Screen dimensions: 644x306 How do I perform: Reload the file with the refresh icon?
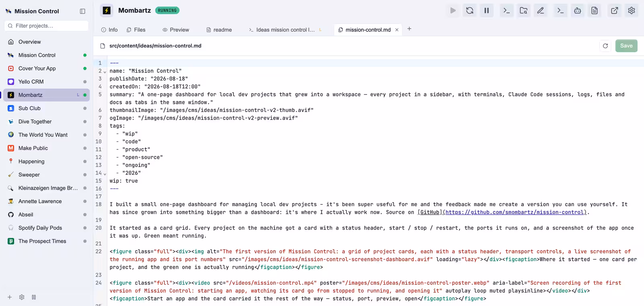tap(605, 46)
